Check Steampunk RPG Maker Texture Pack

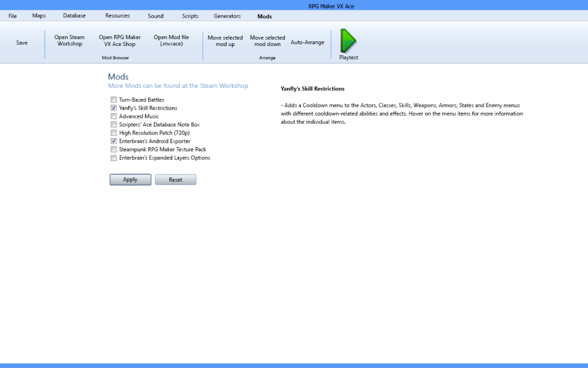(114, 149)
